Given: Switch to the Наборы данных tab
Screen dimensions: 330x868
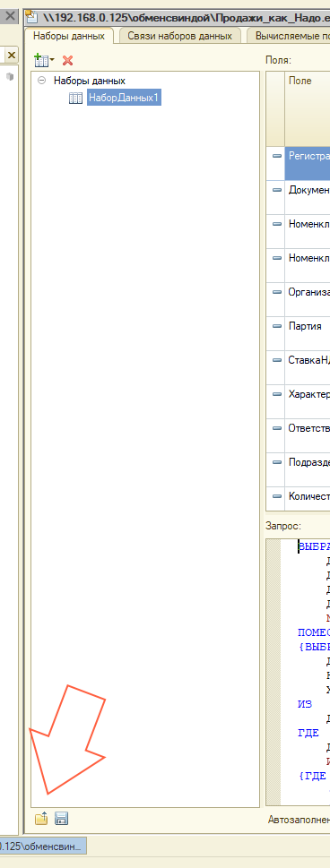Looking at the screenshot, I should 69,36.
